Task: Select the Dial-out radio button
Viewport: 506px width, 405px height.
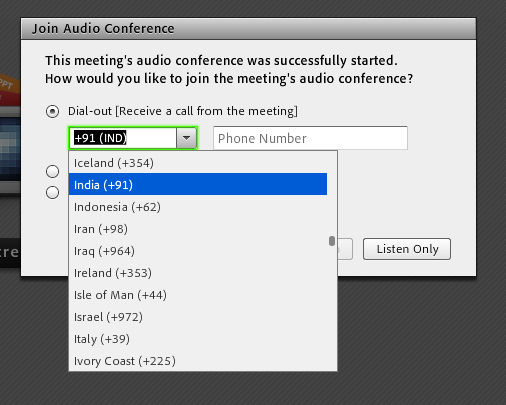Action: click(x=52, y=111)
